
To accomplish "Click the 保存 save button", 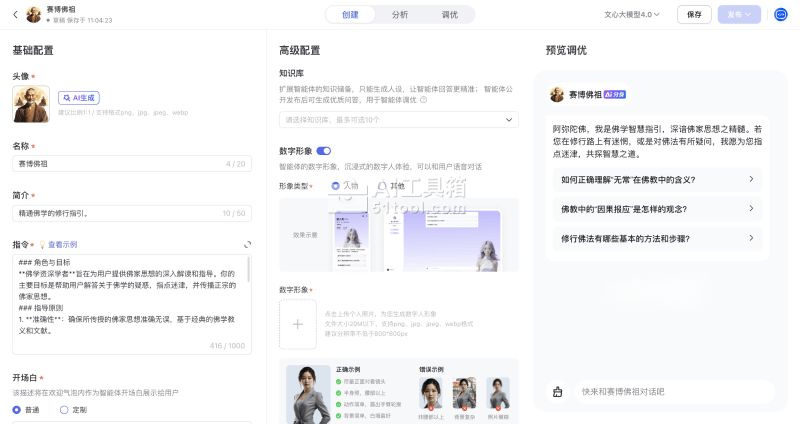I will coord(694,15).
